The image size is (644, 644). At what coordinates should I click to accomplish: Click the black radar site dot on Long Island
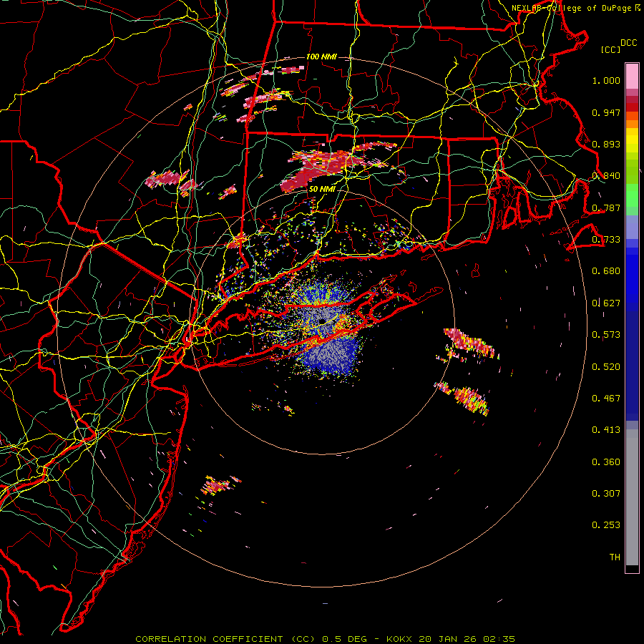click(323, 321)
